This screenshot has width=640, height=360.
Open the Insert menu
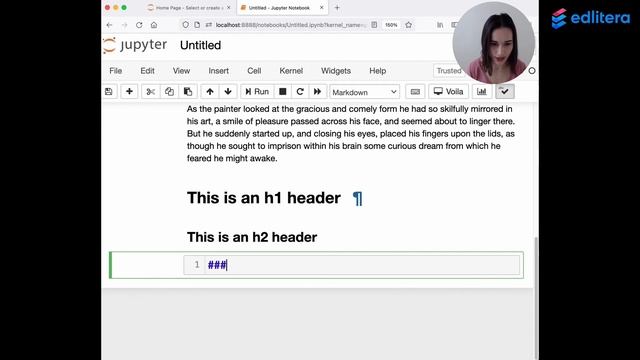[218, 71]
